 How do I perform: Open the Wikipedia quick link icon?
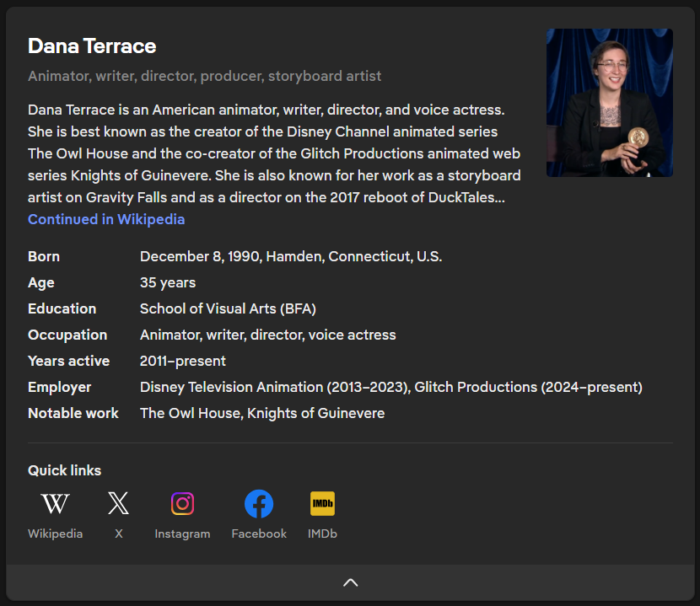point(55,504)
